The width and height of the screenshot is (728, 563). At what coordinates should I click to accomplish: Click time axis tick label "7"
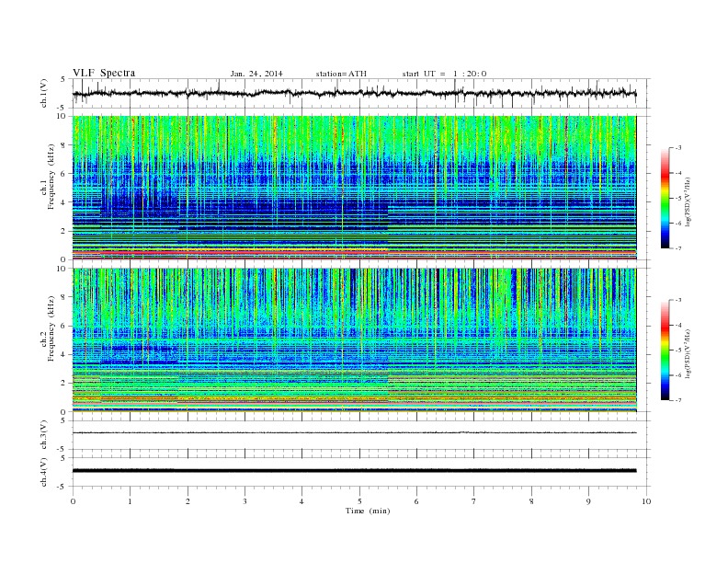pyautogui.click(x=474, y=501)
